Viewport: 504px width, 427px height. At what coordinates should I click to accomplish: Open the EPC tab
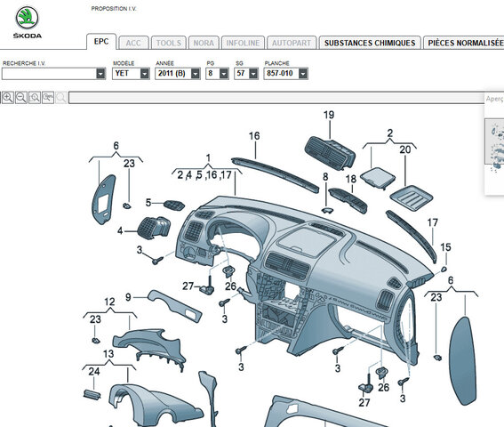(x=101, y=42)
